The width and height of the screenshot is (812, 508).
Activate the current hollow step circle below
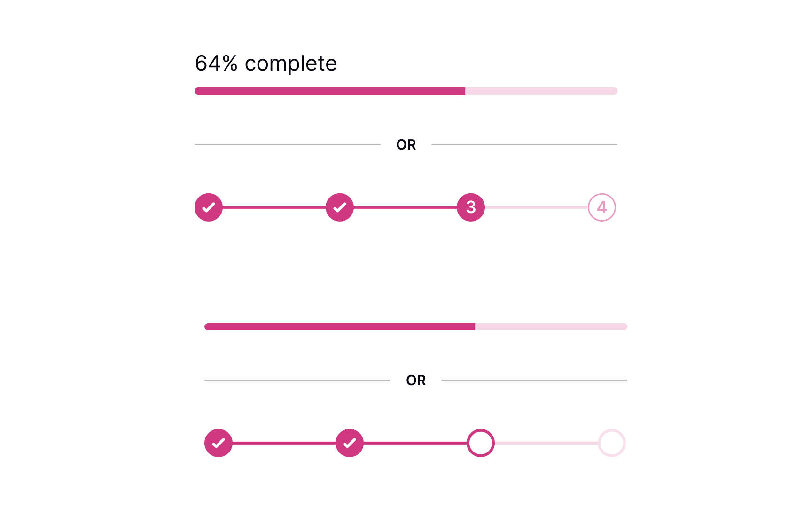[481, 443]
